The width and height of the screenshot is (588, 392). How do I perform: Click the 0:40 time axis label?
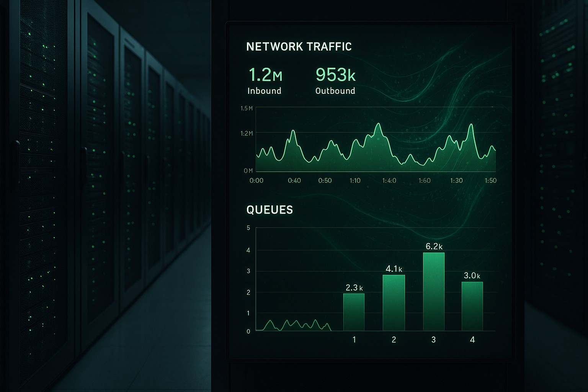[294, 181]
